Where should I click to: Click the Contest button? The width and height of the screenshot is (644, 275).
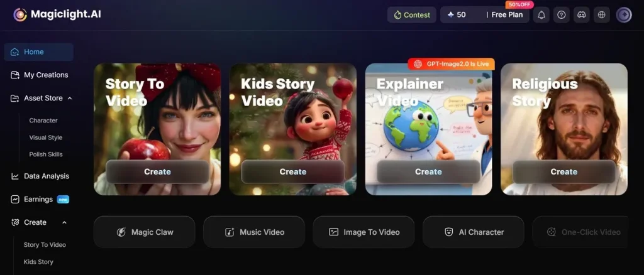coord(412,14)
